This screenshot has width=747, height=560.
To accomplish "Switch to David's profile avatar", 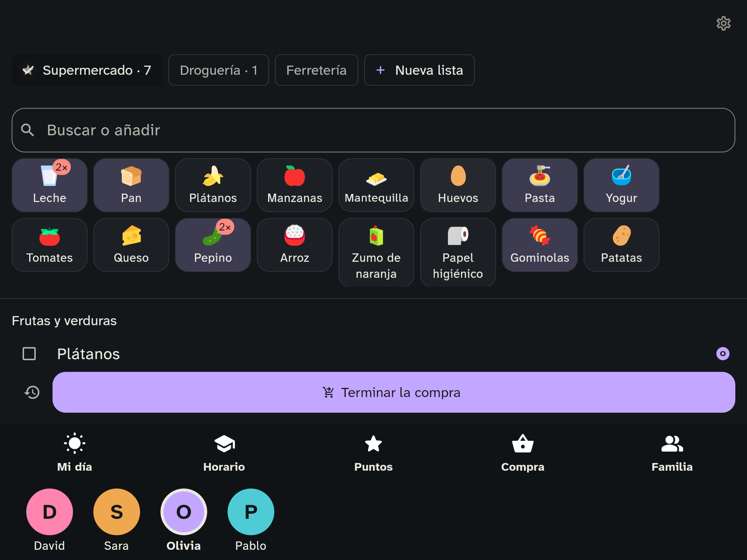I will click(x=50, y=512).
